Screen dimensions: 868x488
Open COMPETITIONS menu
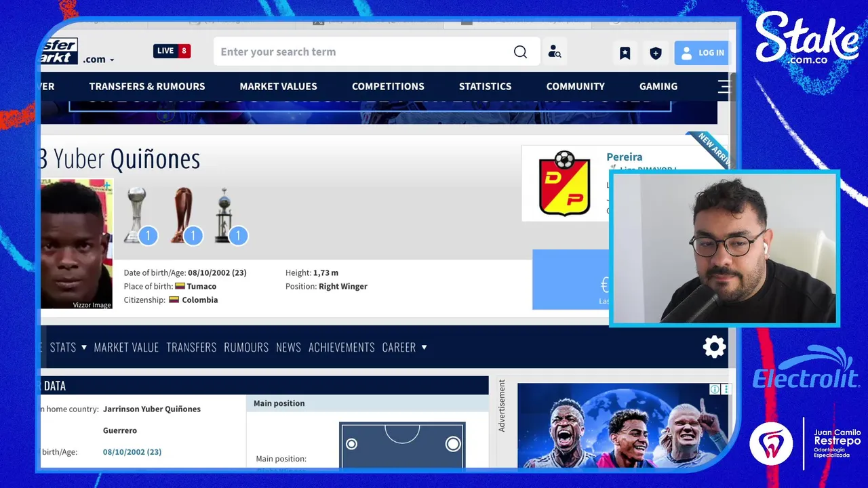coord(388,86)
